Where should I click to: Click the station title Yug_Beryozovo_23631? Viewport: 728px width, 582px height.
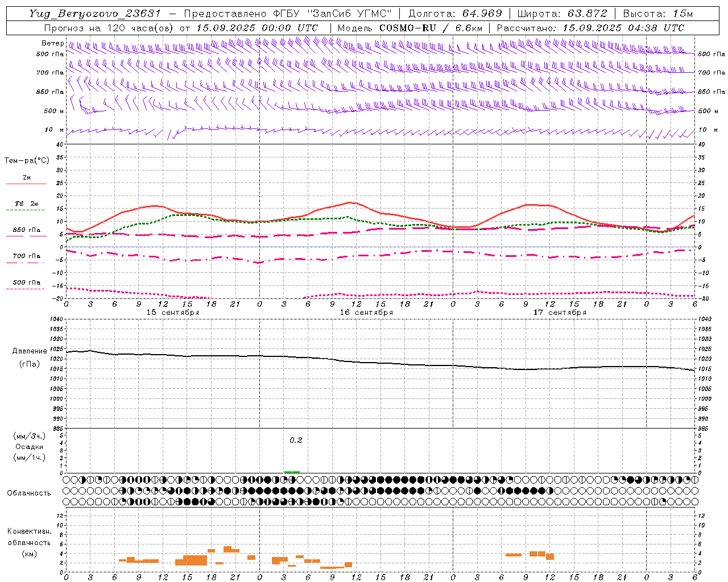coord(95,14)
